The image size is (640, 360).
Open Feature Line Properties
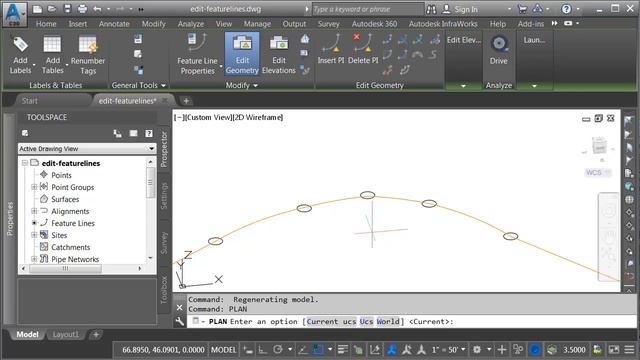[198, 55]
